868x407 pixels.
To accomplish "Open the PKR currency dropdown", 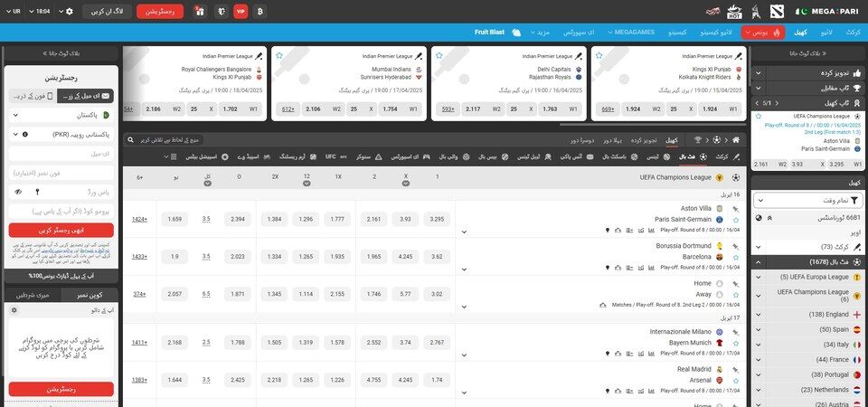I will click(61, 134).
